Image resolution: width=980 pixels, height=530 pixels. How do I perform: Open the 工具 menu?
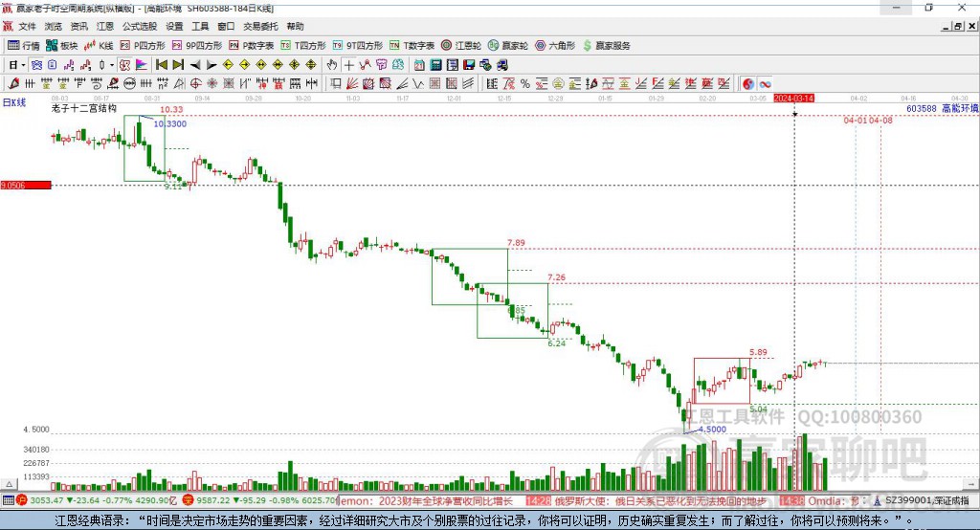200,26
